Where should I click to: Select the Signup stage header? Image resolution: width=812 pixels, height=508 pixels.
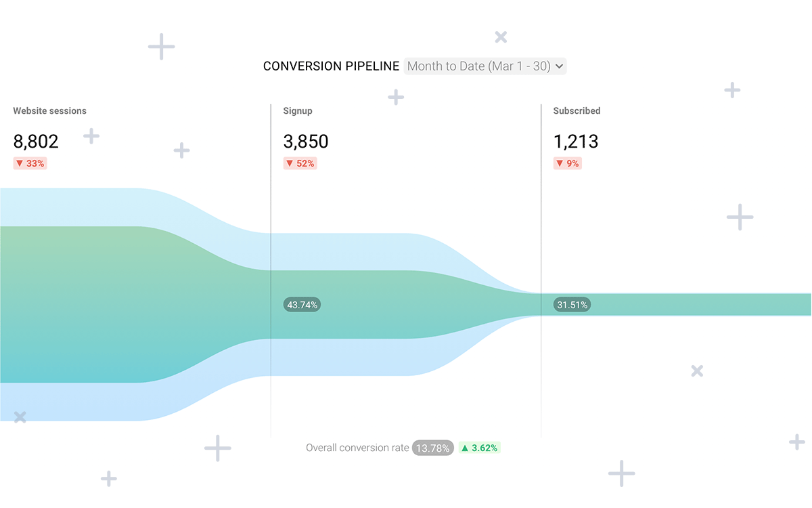click(x=298, y=110)
